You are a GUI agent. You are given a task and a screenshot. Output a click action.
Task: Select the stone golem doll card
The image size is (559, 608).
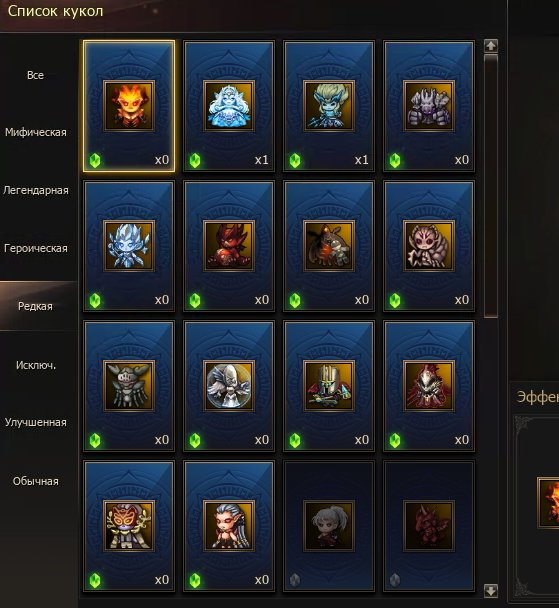click(x=429, y=106)
